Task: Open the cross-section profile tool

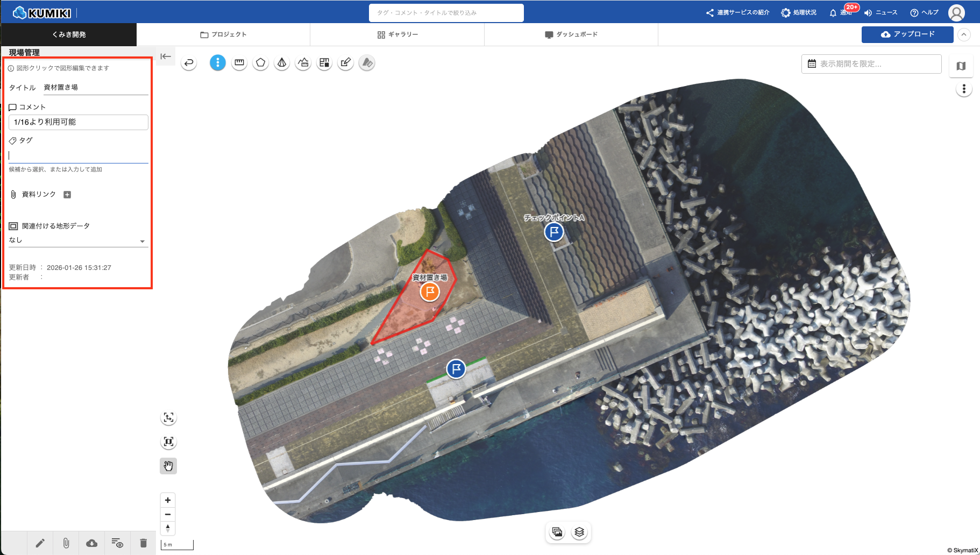Action: click(303, 63)
